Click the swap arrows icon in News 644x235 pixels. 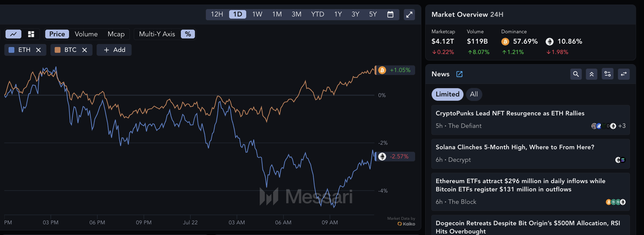[x=624, y=74]
